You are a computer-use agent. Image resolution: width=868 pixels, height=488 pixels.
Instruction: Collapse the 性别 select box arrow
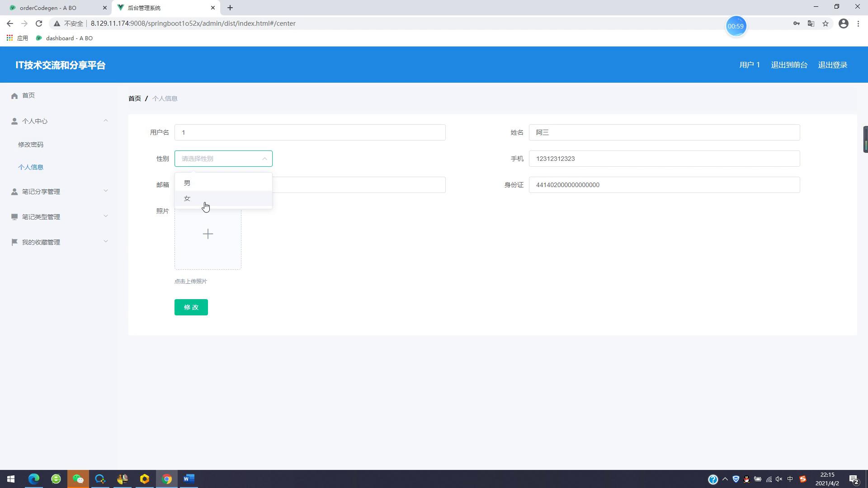pos(264,159)
